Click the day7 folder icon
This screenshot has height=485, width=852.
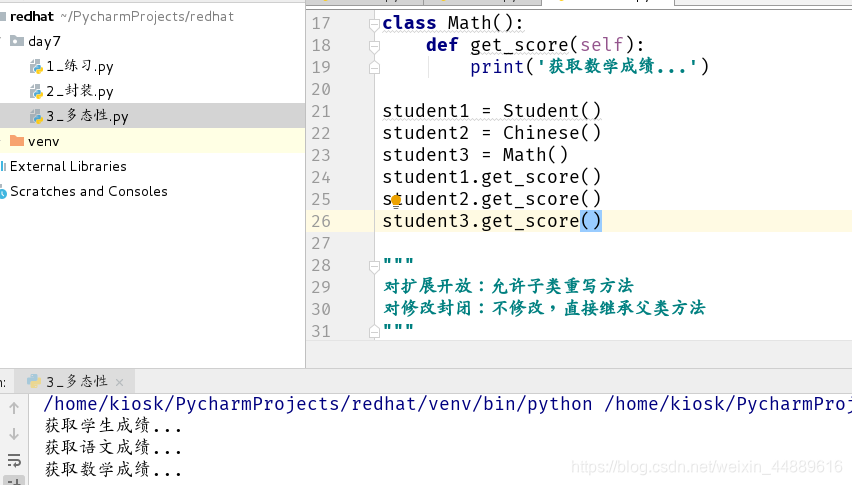(17, 41)
